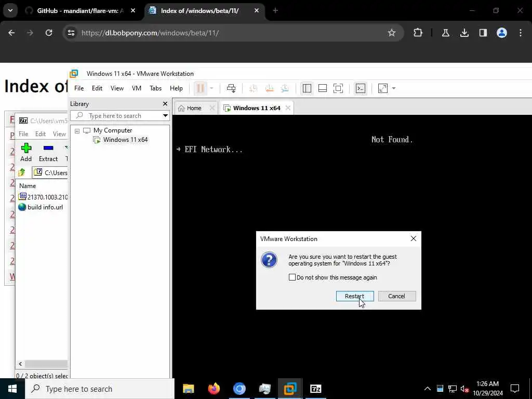Open the File menu in VMware Workstation
The height and width of the screenshot is (399, 532).
click(x=79, y=88)
